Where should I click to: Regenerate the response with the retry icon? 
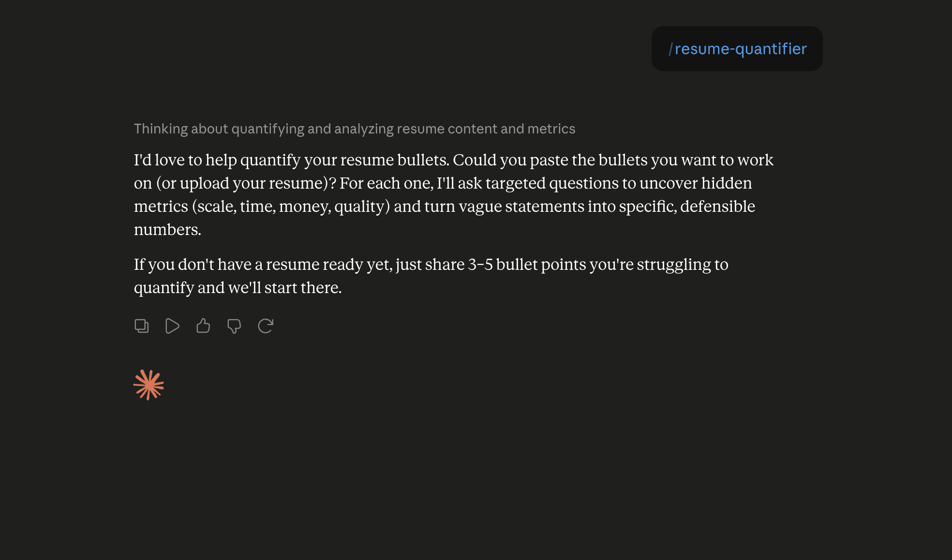click(x=266, y=326)
